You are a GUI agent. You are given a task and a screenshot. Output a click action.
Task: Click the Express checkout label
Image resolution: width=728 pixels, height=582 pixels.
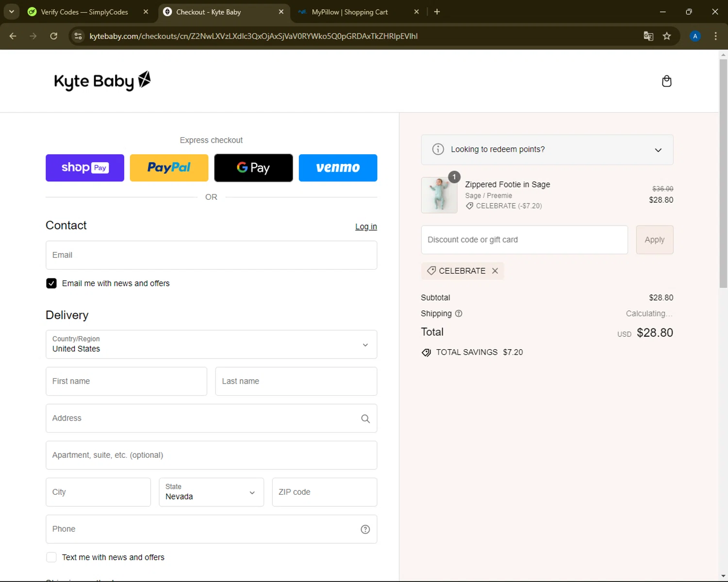211,140
